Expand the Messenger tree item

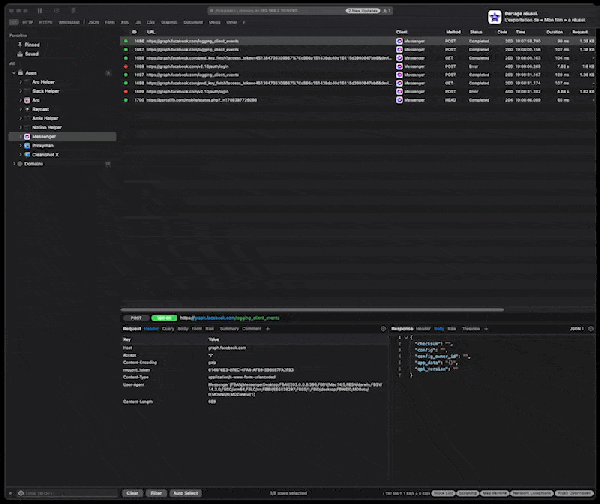(x=21, y=137)
